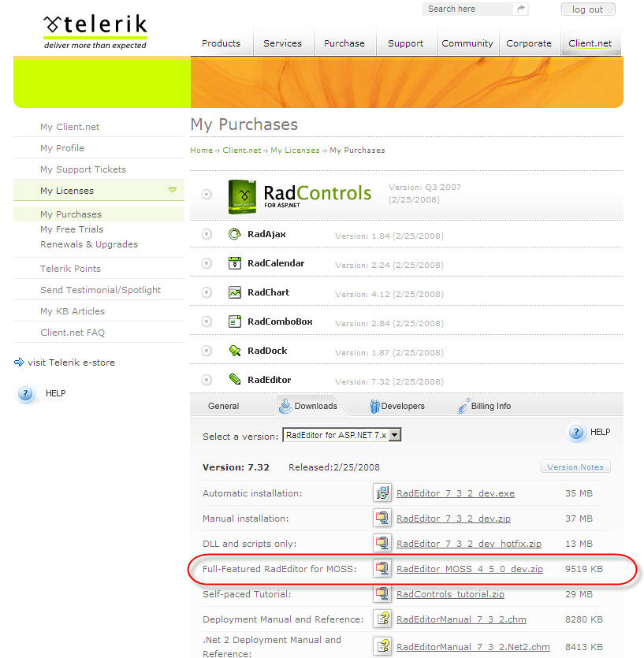Open Send Testimonial/Spotlight in sidebar
Viewport: 644px width, 658px height.
[x=101, y=290]
